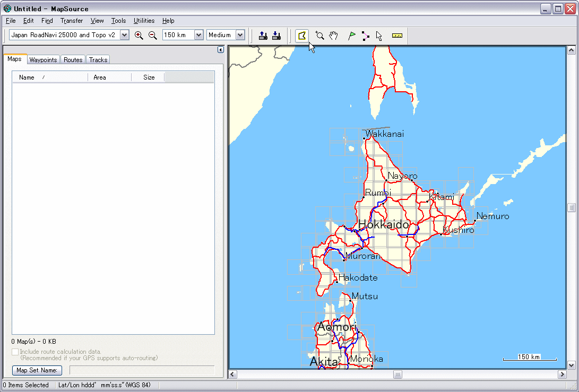Click the Aomori label on the map
Viewport: 579px width, 392px height.
(337, 327)
